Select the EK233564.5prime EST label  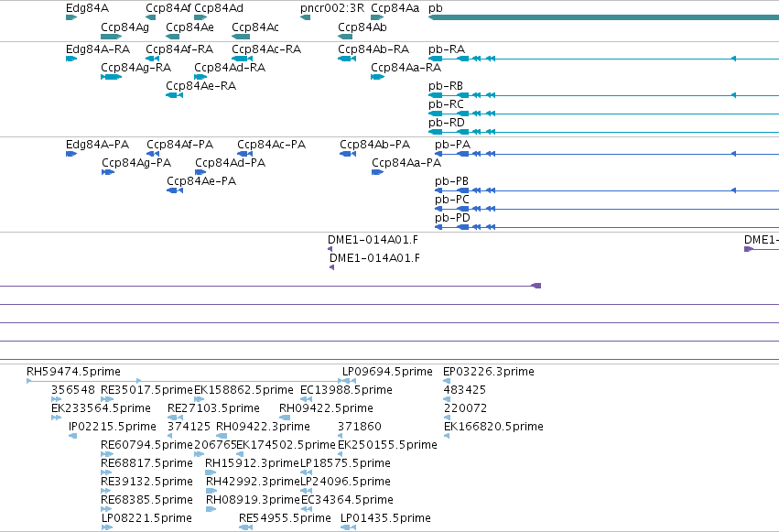click(x=101, y=408)
